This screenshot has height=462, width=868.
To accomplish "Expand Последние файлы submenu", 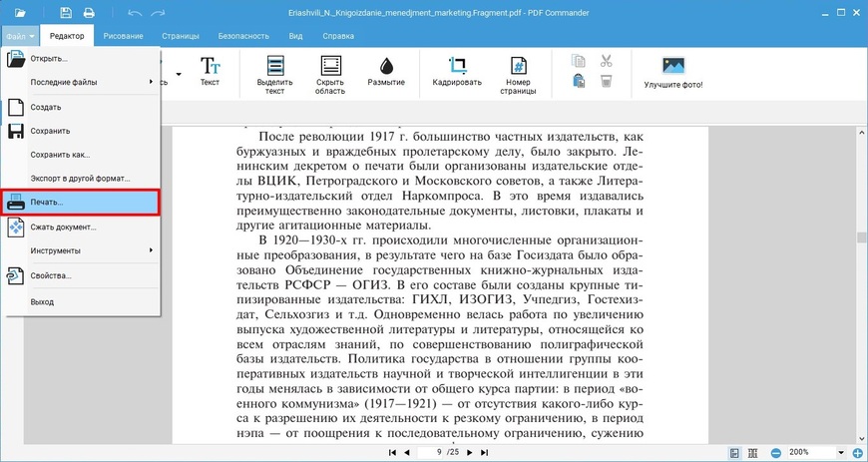I will [x=83, y=82].
